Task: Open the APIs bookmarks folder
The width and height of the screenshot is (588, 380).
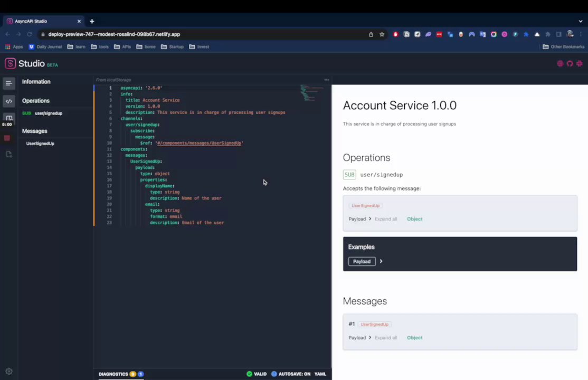Action: click(122, 47)
